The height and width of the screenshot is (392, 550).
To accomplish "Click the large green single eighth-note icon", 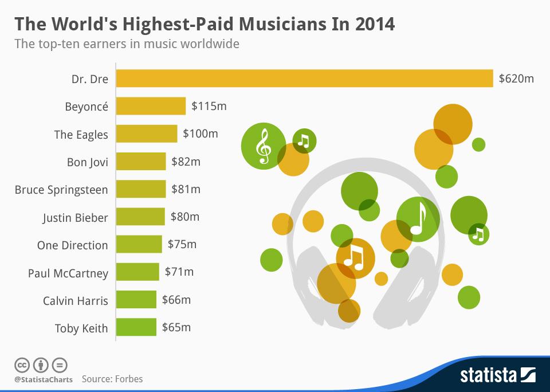I will 418,218.
